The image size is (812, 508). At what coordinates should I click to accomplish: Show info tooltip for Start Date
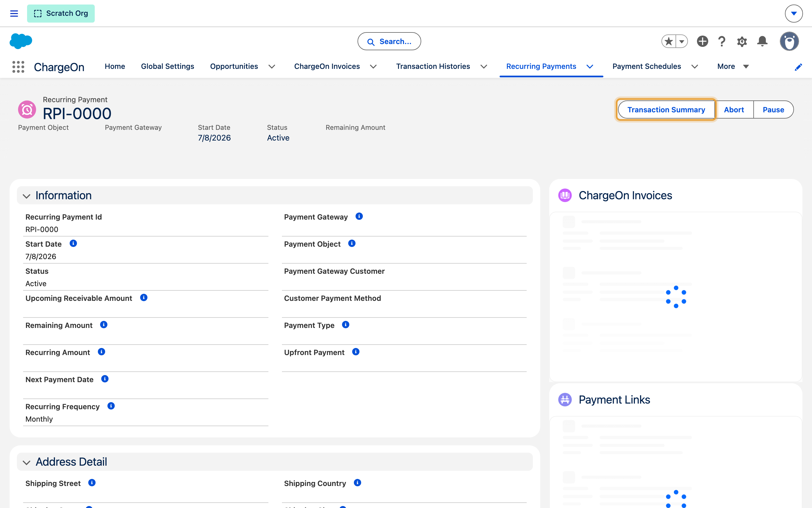(x=73, y=243)
